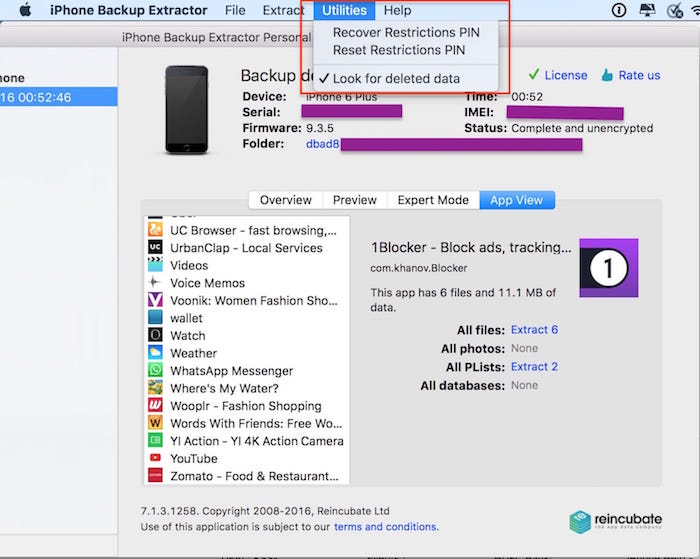Click Extract 6 for All files

[534, 330]
